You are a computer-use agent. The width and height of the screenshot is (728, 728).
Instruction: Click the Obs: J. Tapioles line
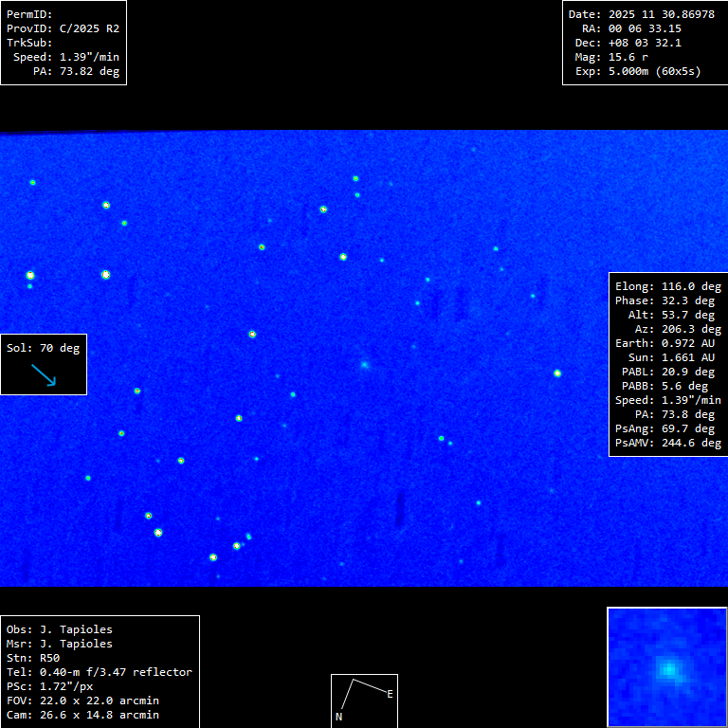coord(59,629)
